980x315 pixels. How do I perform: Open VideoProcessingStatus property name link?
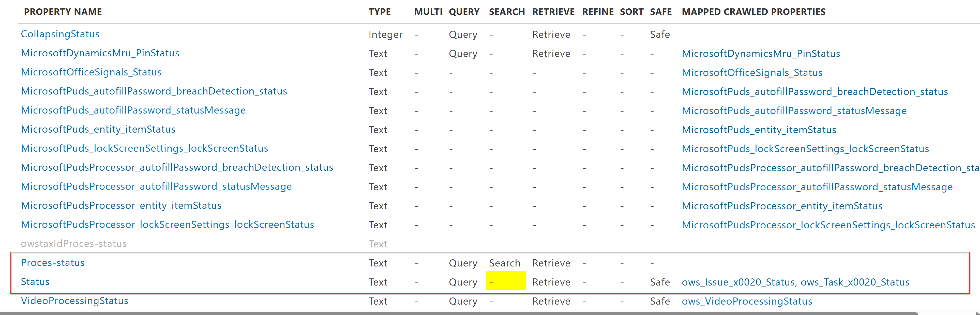74,301
